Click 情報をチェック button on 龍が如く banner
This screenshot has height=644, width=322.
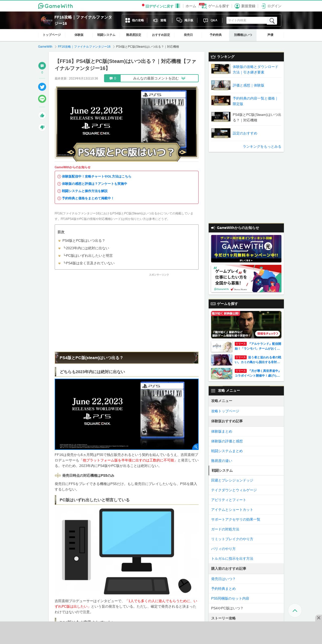268,334
